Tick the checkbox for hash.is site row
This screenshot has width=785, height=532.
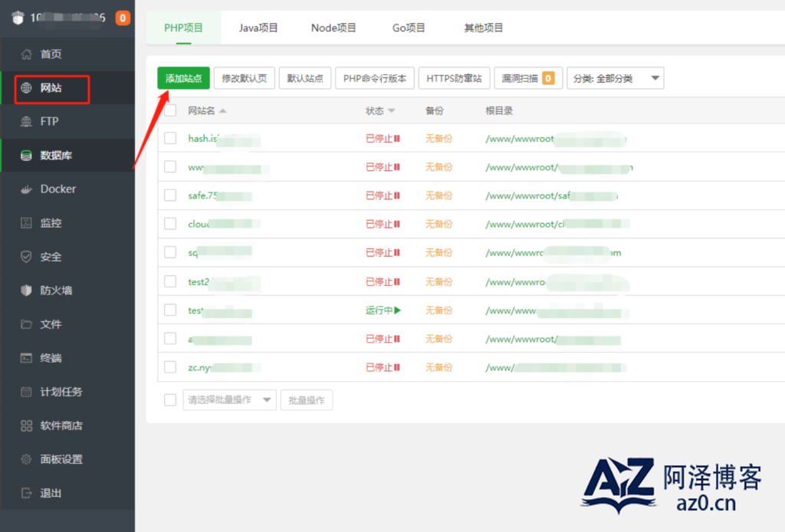(170, 138)
